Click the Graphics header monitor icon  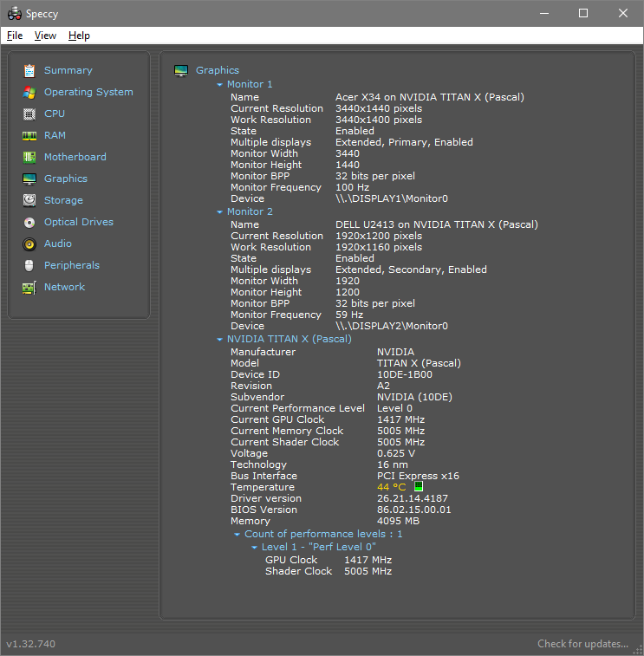pos(181,71)
